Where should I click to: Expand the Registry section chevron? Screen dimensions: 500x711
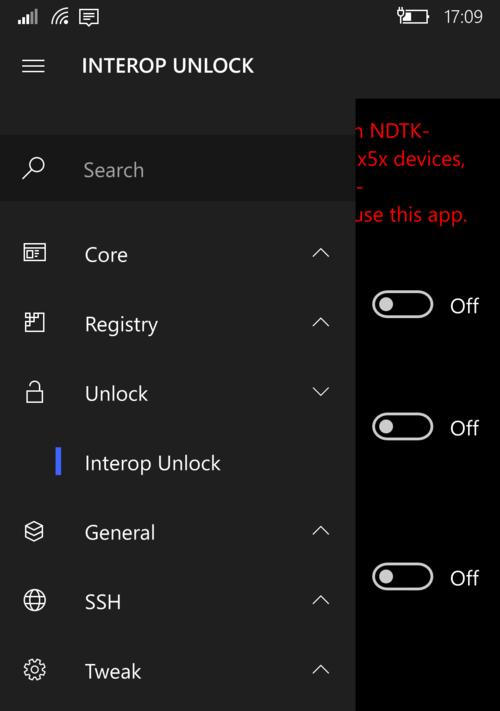(321, 322)
